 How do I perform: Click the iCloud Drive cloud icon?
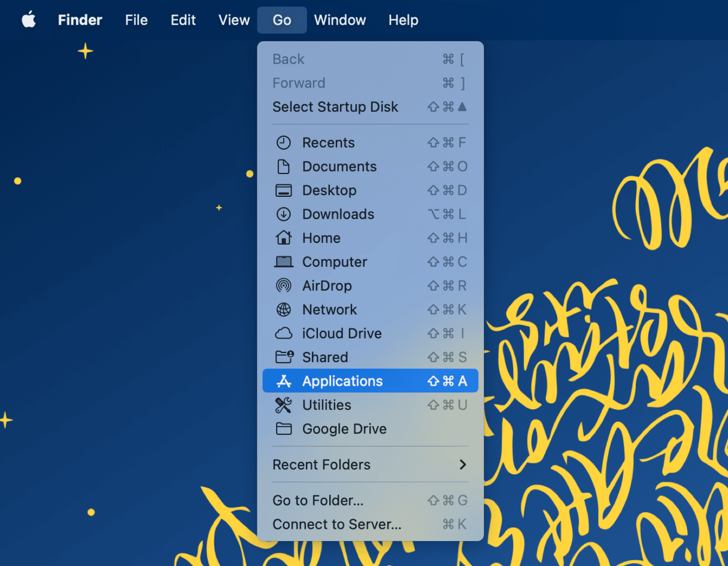(x=283, y=334)
